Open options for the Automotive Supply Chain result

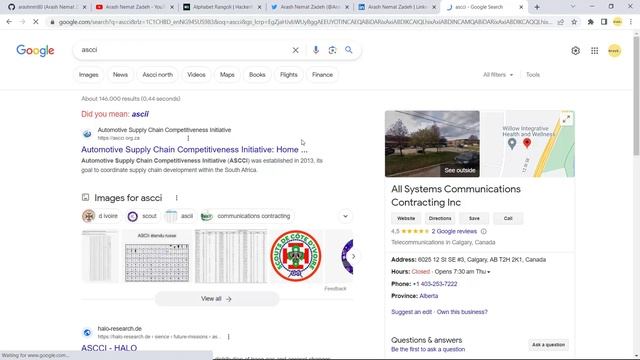click(188, 138)
